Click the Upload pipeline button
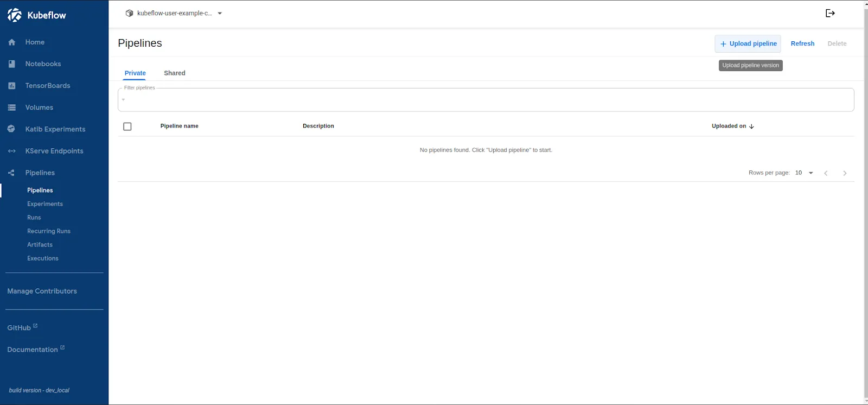The height and width of the screenshot is (405, 868). pyautogui.click(x=748, y=43)
